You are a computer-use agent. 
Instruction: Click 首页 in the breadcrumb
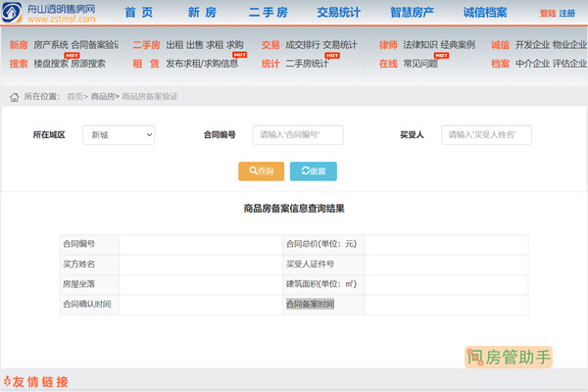tap(74, 97)
